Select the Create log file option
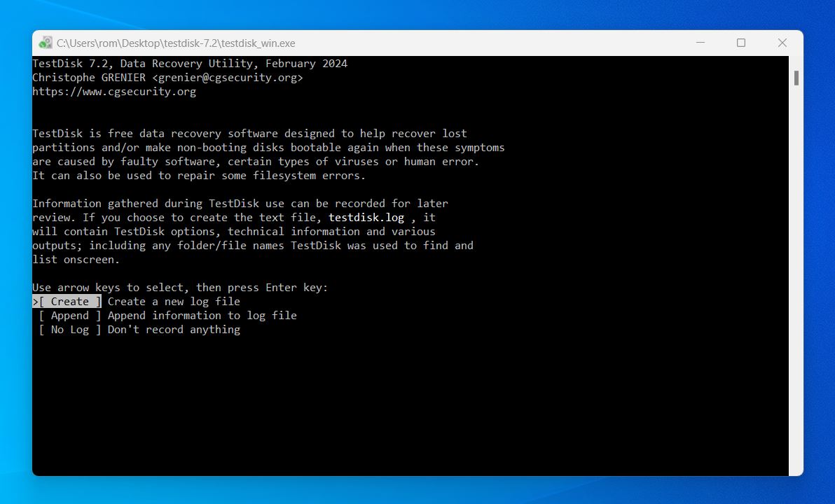835x504 pixels. pos(67,302)
